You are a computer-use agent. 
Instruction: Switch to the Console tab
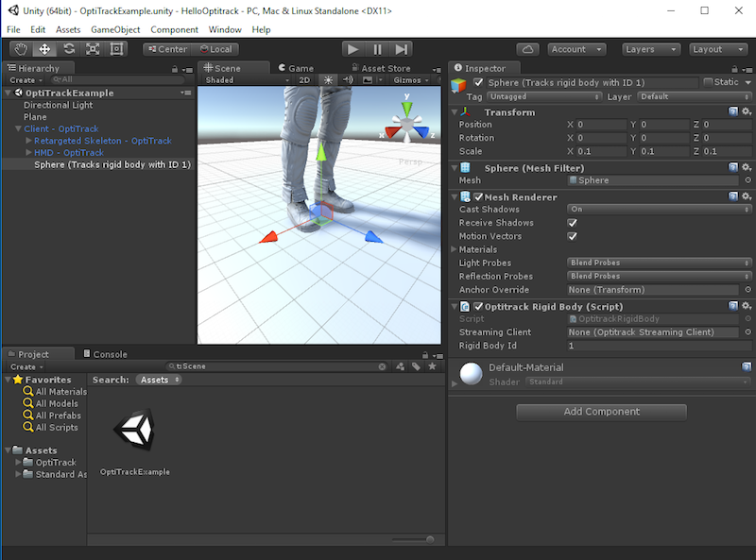(x=105, y=354)
